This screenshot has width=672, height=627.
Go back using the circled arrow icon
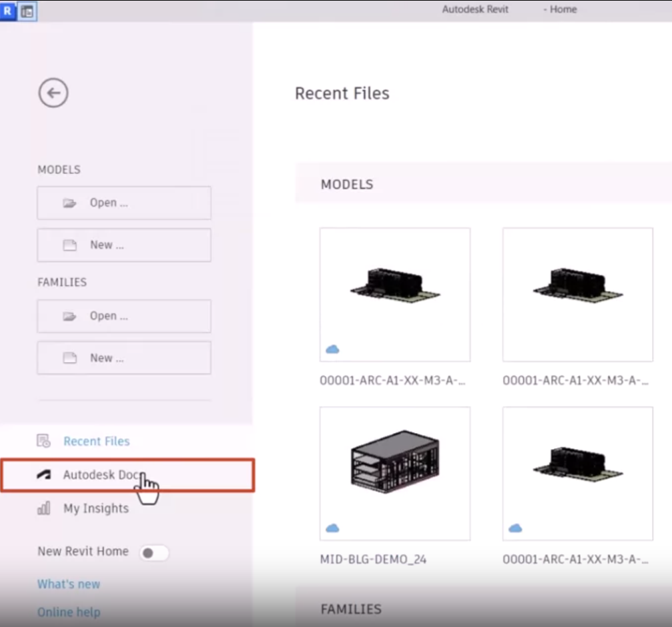(53, 93)
